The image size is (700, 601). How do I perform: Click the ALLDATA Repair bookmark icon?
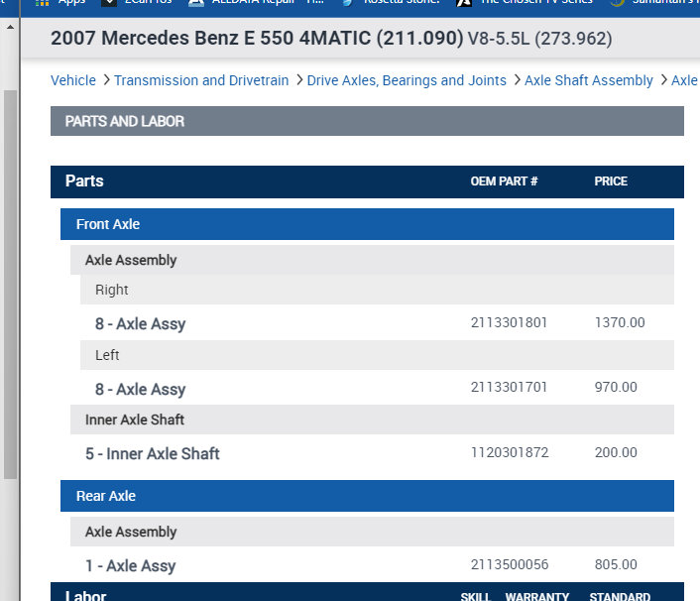196,2
